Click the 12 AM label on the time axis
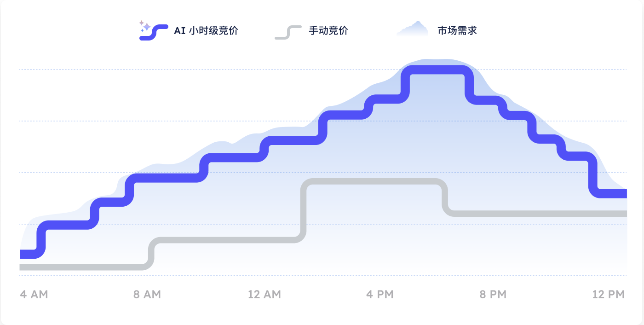This screenshot has width=644, height=325. pyautogui.click(x=264, y=295)
